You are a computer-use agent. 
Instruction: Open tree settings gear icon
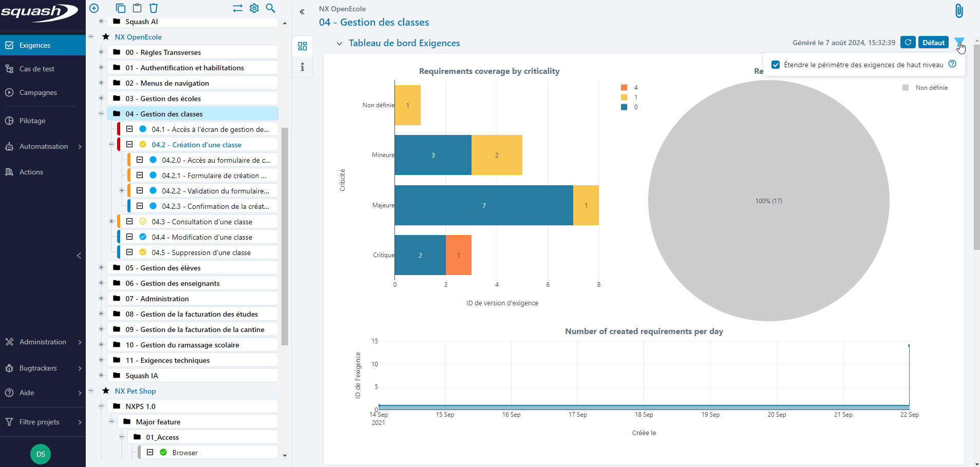(254, 8)
